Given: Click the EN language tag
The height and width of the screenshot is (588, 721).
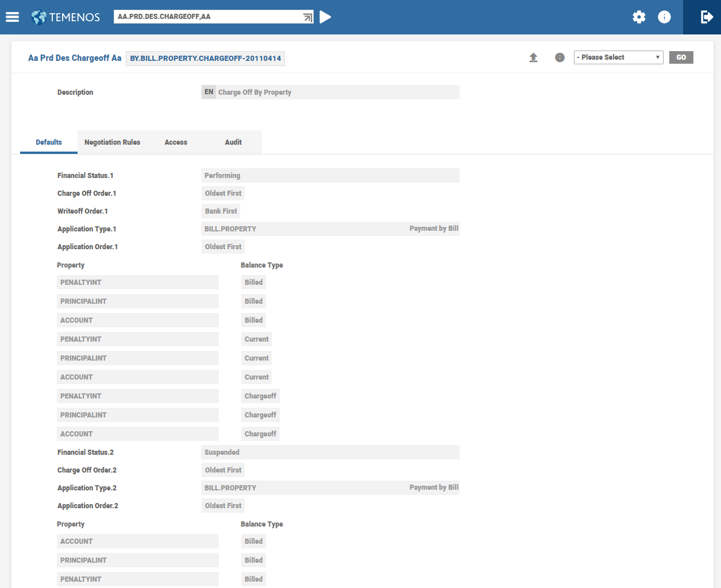Looking at the screenshot, I should tap(209, 92).
